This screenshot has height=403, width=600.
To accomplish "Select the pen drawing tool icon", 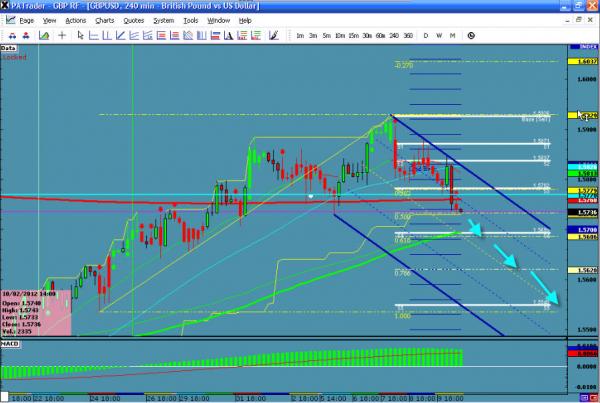I will [273, 36].
